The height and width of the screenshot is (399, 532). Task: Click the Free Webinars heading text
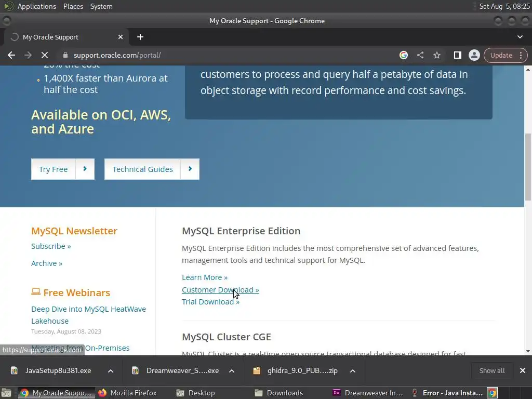tap(77, 293)
